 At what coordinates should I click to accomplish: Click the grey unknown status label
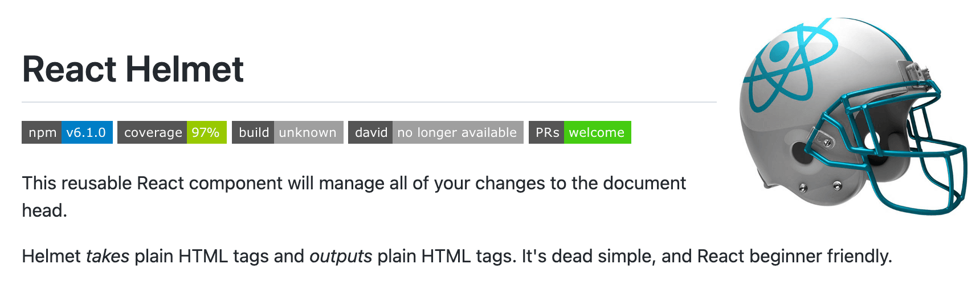click(309, 132)
